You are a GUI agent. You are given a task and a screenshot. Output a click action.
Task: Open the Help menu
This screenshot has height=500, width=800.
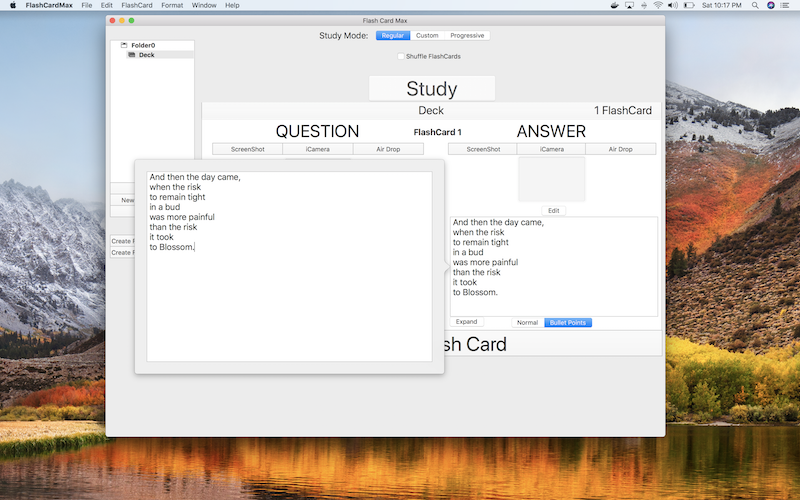[x=232, y=5]
